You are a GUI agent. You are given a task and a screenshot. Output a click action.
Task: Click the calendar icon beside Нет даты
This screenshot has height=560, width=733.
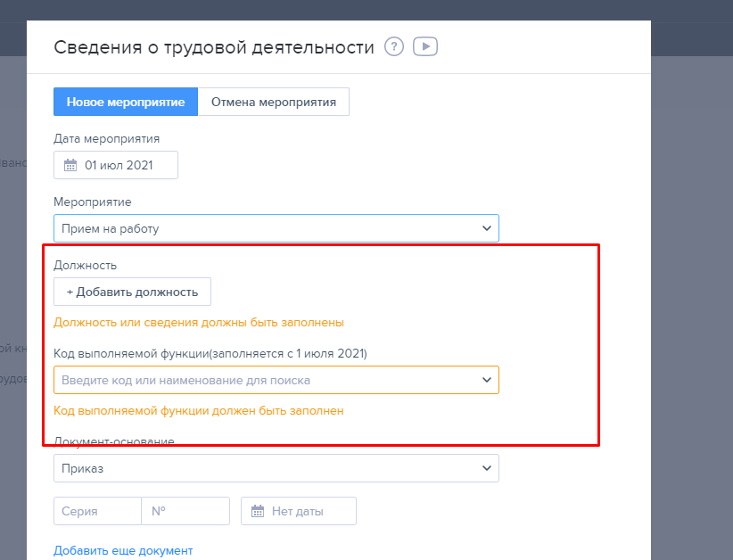pos(258,511)
